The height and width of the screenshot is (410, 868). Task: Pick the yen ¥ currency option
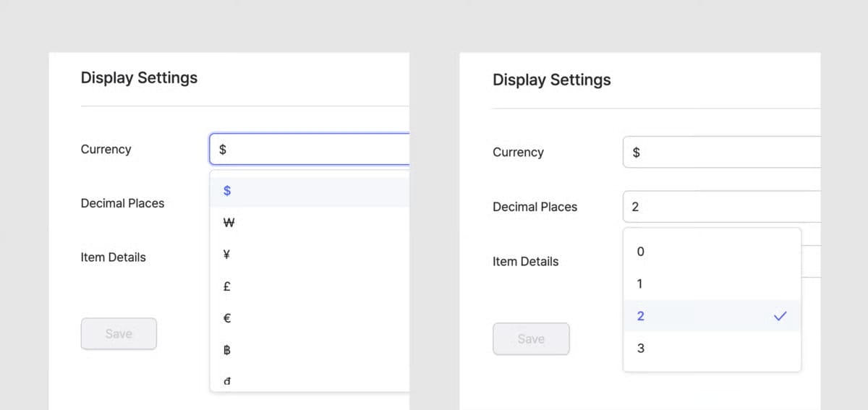[310, 255]
